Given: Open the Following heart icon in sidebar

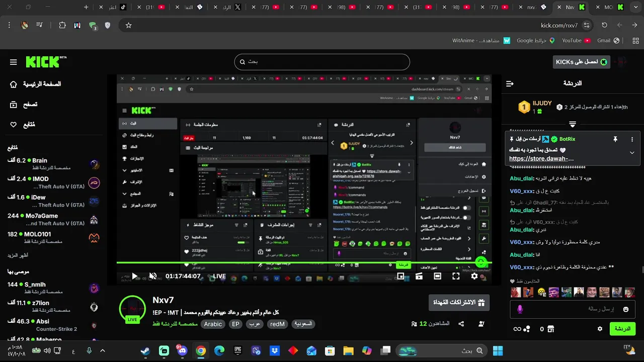Looking at the screenshot, I should (x=14, y=125).
